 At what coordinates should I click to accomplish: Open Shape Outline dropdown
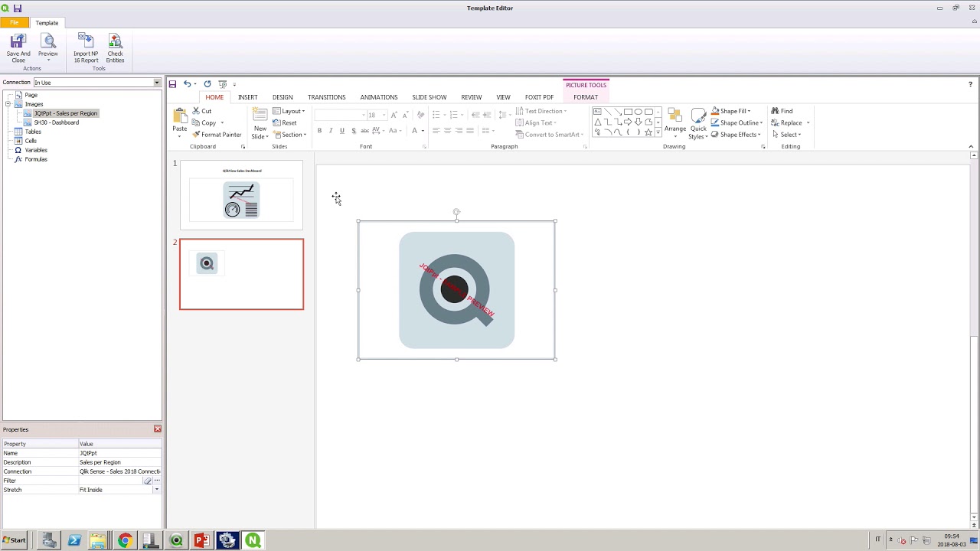(736, 122)
